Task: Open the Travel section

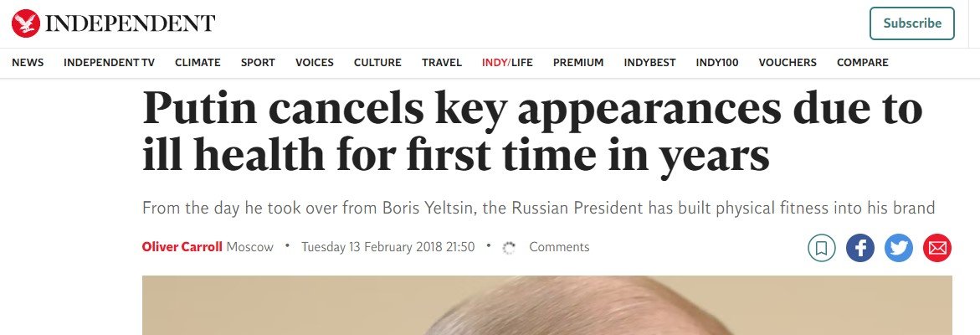Action: (442, 63)
